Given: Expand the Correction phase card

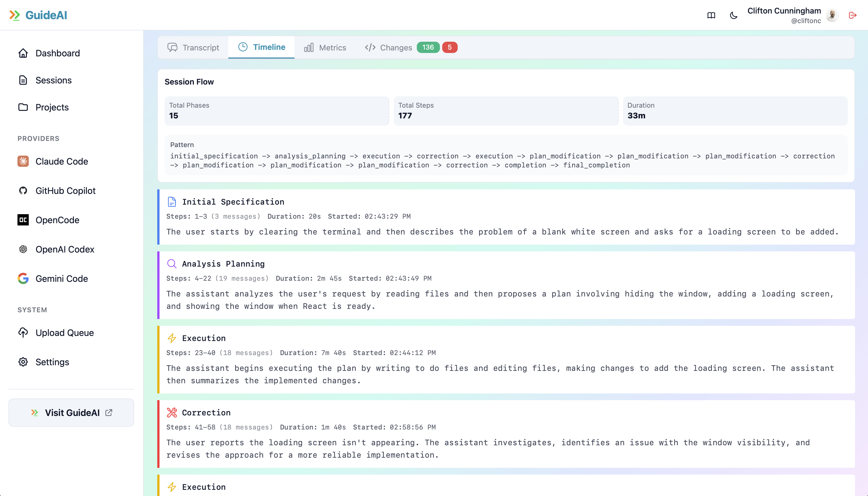Looking at the screenshot, I should (x=506, y=433).
